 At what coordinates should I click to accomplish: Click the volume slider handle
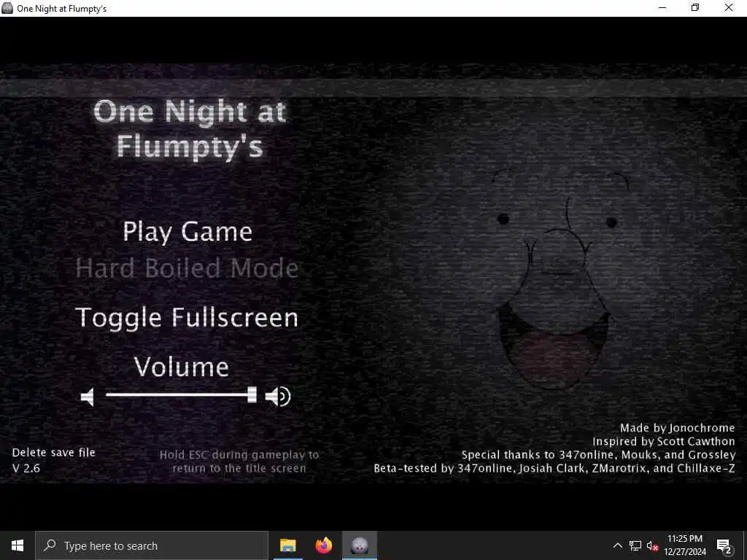coord(252,394)
